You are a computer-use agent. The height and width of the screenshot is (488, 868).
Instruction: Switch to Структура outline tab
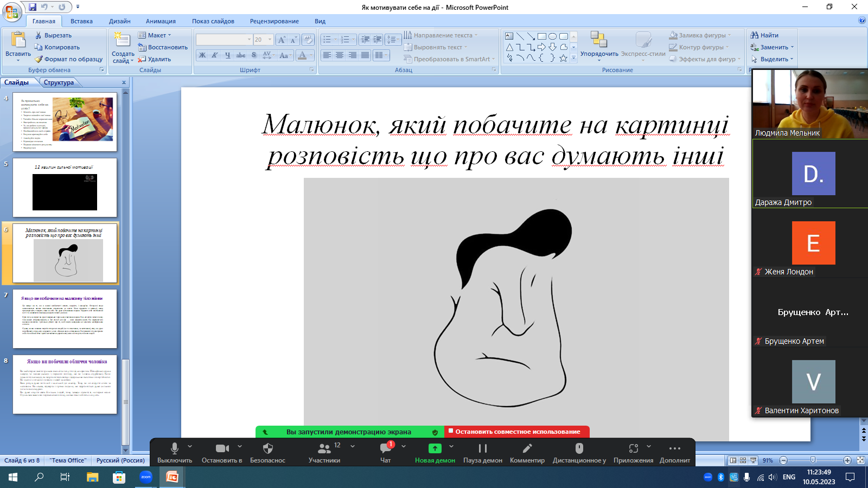click(59, 82)
